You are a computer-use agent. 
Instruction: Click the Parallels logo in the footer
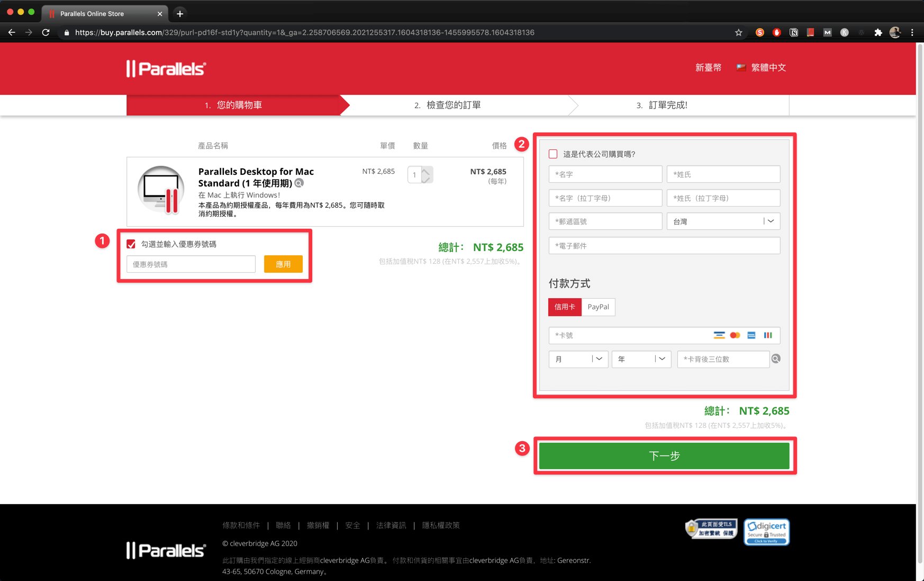(x=166, y=550)
